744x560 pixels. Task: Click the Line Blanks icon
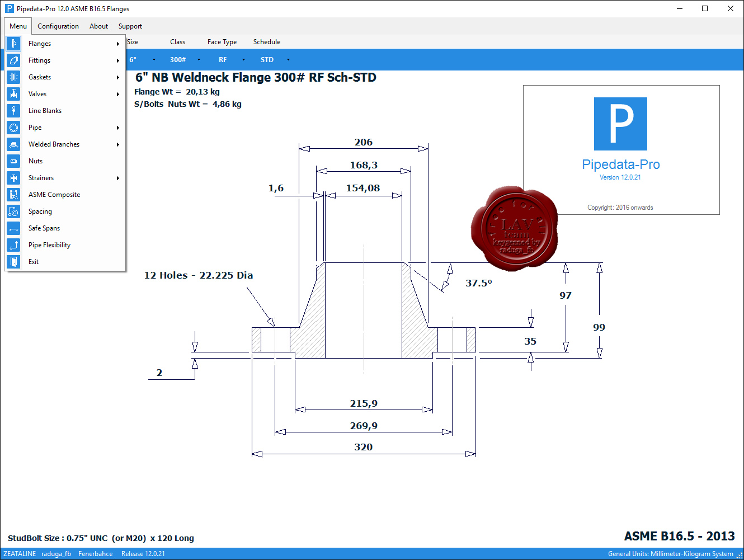[13, 111]
